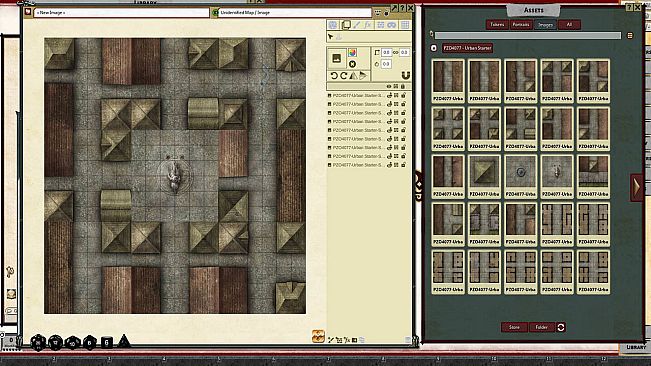
Task: Click the Library button at bottom right
Action: click(x=636, y=347)
